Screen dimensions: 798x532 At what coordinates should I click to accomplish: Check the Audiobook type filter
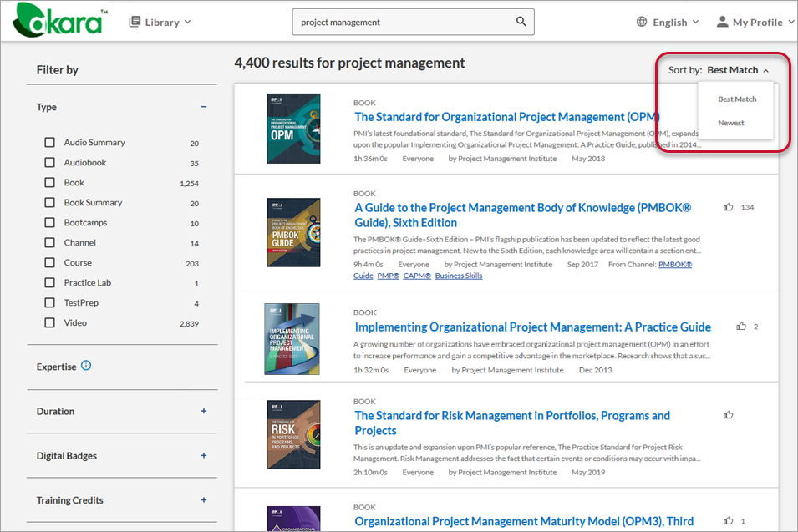(50, 163)
